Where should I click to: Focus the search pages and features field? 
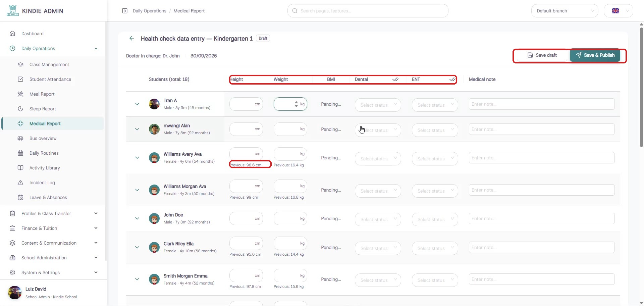pyautogui.click(x=368, y=11)
